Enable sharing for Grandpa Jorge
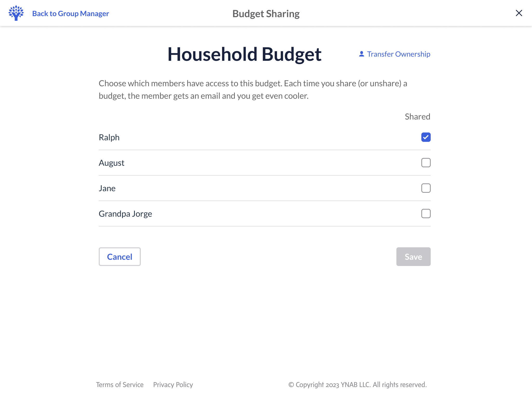This screenshot has height=399, width=532. click(426, 214)
